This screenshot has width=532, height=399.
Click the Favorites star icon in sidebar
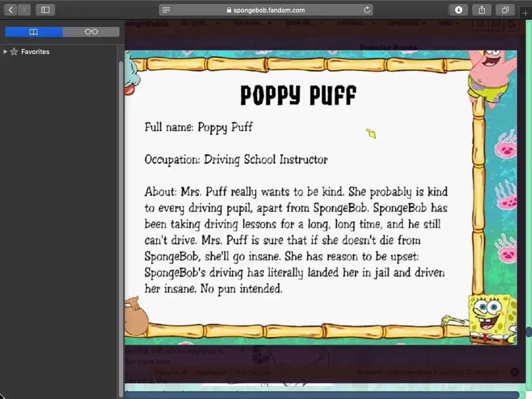click(14, 51)
